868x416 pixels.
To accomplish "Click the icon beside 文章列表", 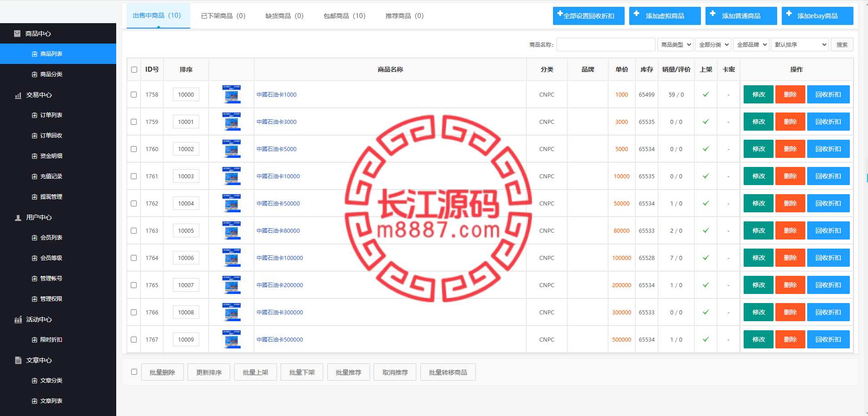I will click(x=35, y=401).
